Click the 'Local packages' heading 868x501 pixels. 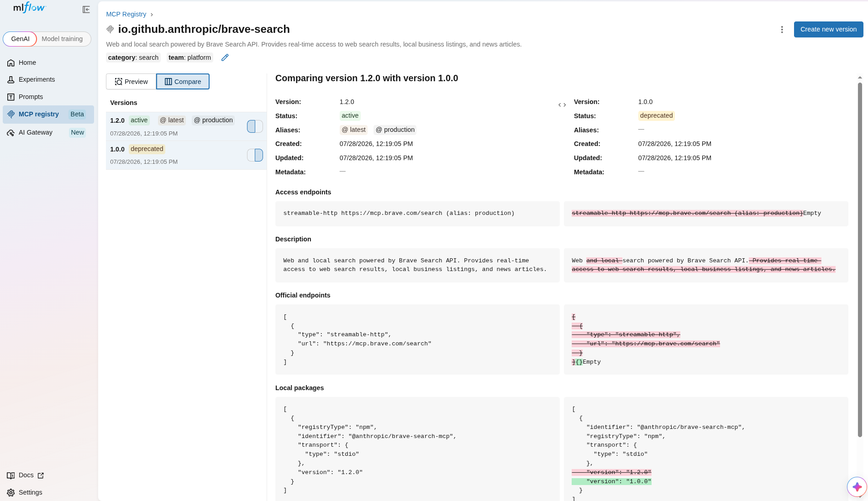click(300, 388)
